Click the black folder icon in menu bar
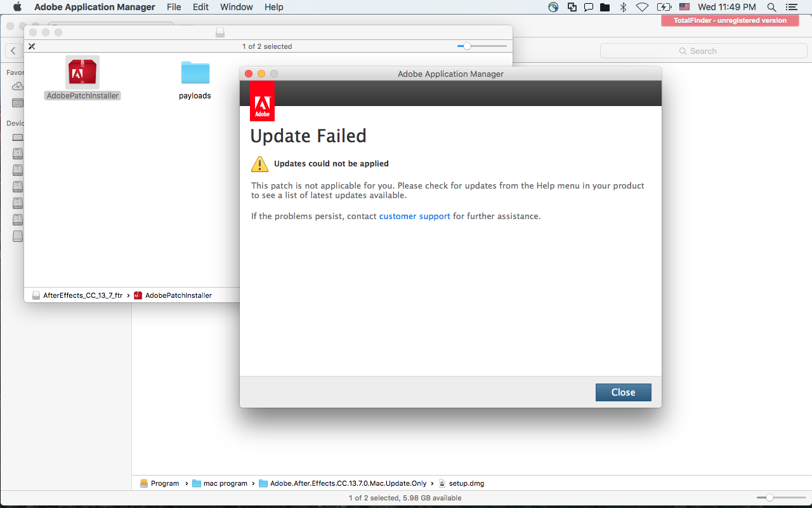Screen dimensions: 812x508 [x=605, y=7]
